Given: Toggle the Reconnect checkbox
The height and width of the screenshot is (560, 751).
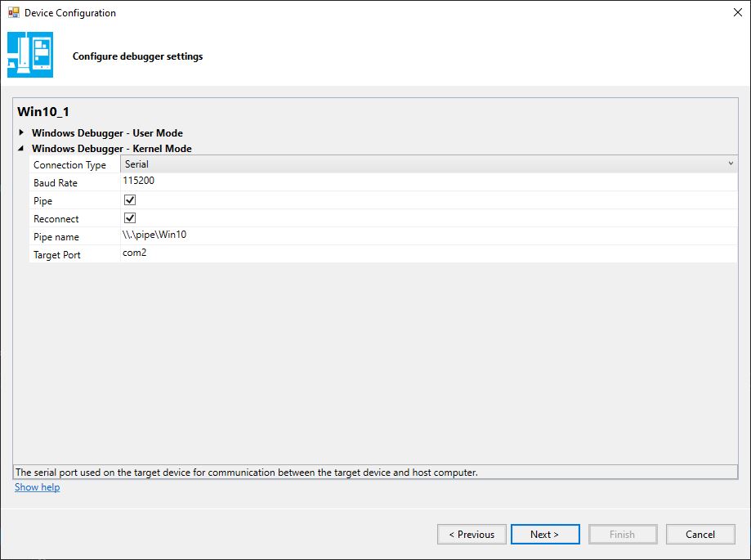Looking at the screenshot, I should point(130,218).
